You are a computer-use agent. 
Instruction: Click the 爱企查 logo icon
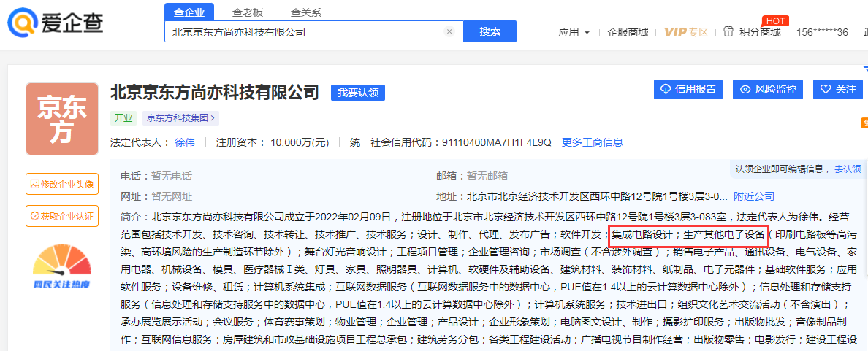pyautogui.click(x=23, y=22)
